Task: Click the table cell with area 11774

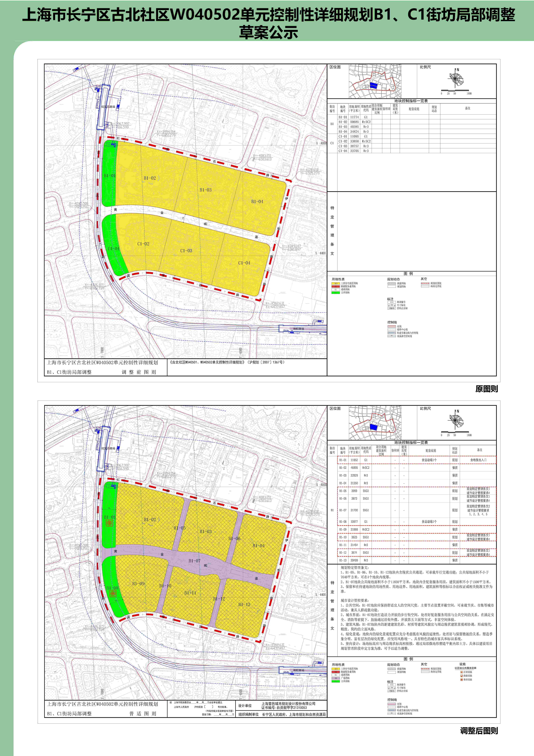Action: 354,117
